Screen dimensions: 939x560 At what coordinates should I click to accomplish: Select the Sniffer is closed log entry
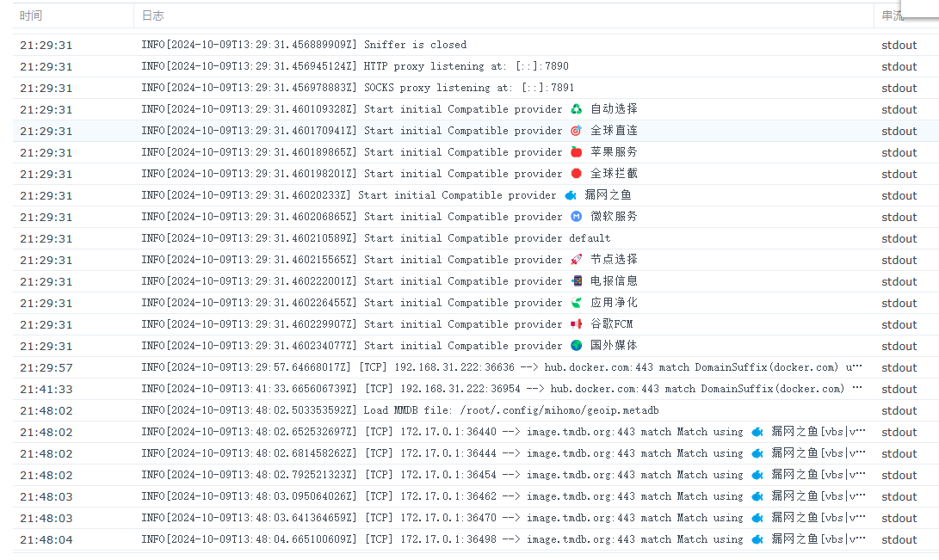pyautogui.click(x=304, y=45)
